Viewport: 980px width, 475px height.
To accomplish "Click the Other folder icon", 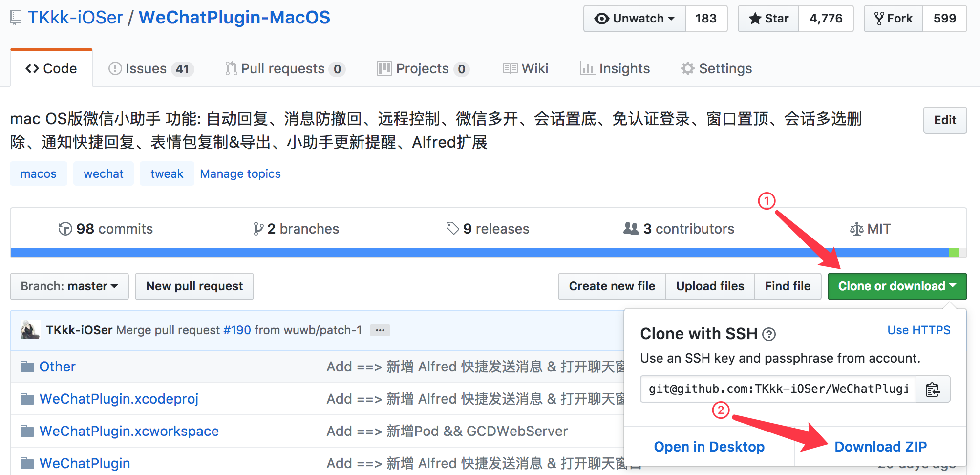I will (x=27, y=367).
